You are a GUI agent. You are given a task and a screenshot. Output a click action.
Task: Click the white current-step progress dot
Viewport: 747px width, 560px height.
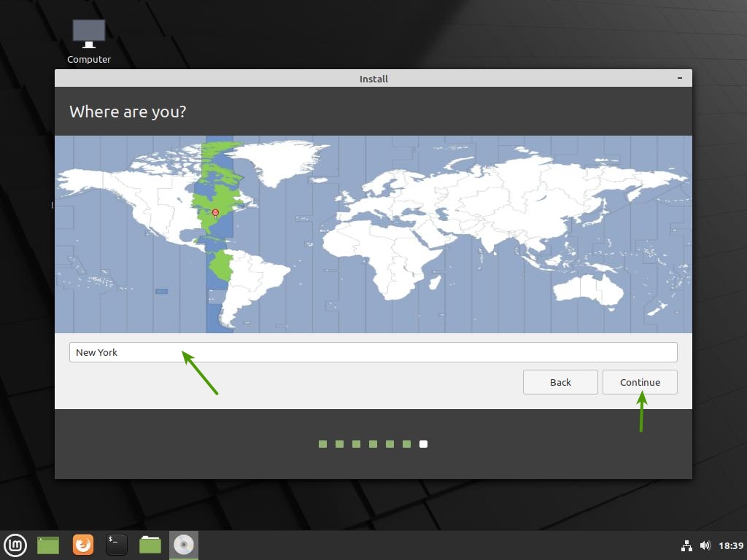click(423, 444)
